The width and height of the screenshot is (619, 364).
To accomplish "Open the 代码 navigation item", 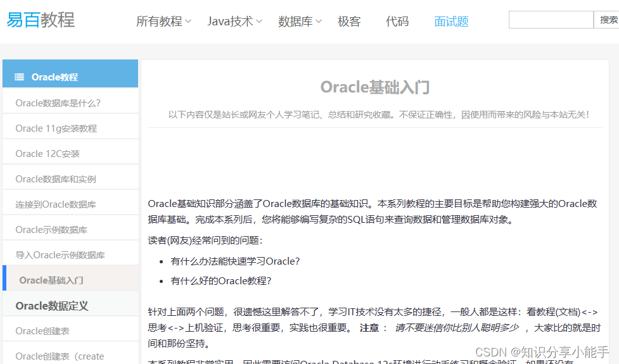I will pos(397,22).
